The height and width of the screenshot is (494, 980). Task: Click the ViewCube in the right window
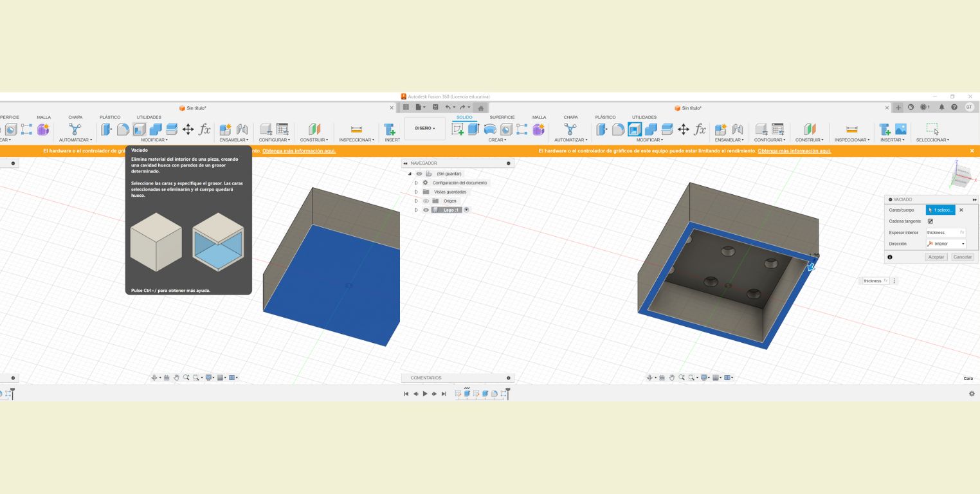click(x=963, y=174)
